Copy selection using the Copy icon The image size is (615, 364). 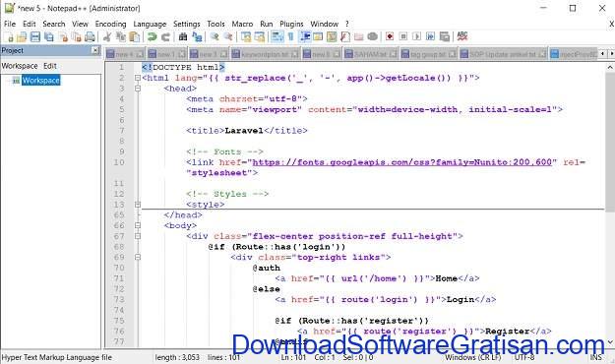pyautogui.click(x=121, y=36)
